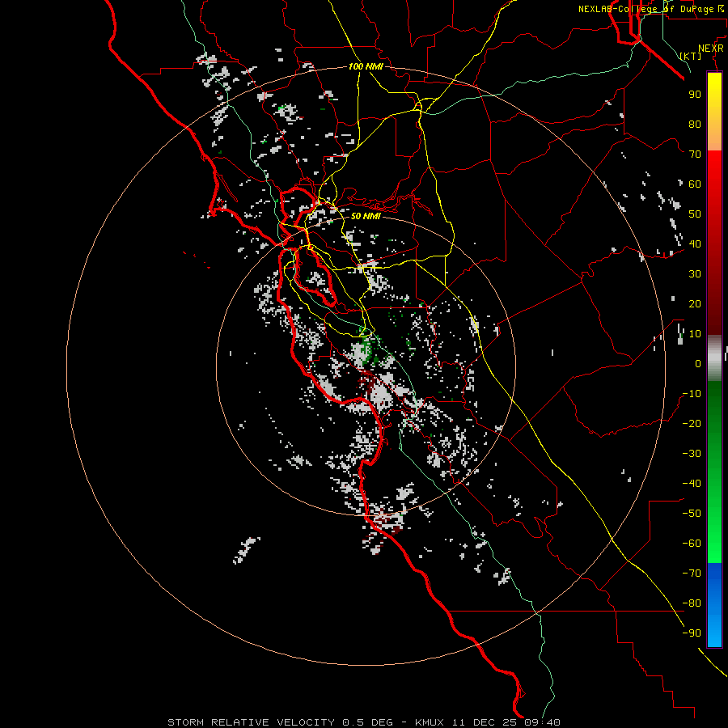Click the 0 value on the velocity scale
Viewport: 728px width, 728px height.
[698, 363]
